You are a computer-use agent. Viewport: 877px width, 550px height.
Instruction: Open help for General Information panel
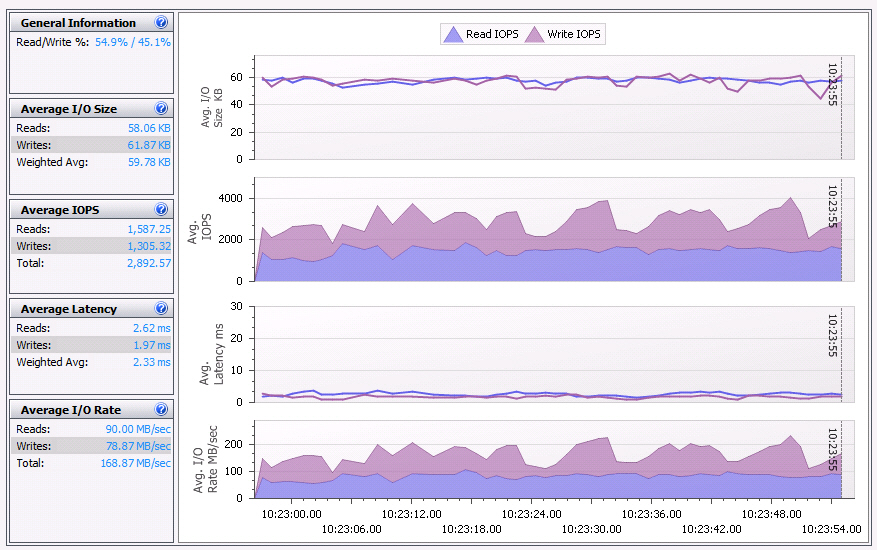pos(161,22)
